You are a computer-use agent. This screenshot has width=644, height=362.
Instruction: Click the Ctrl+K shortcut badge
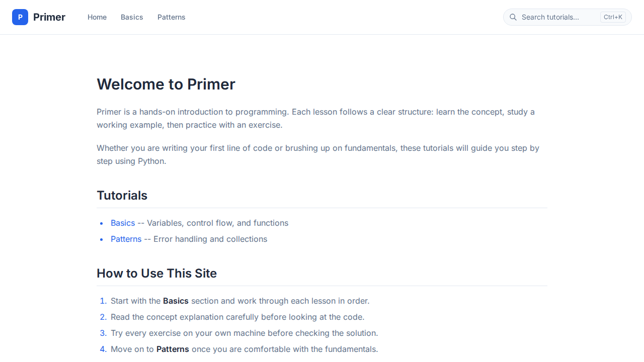(613, 17)
